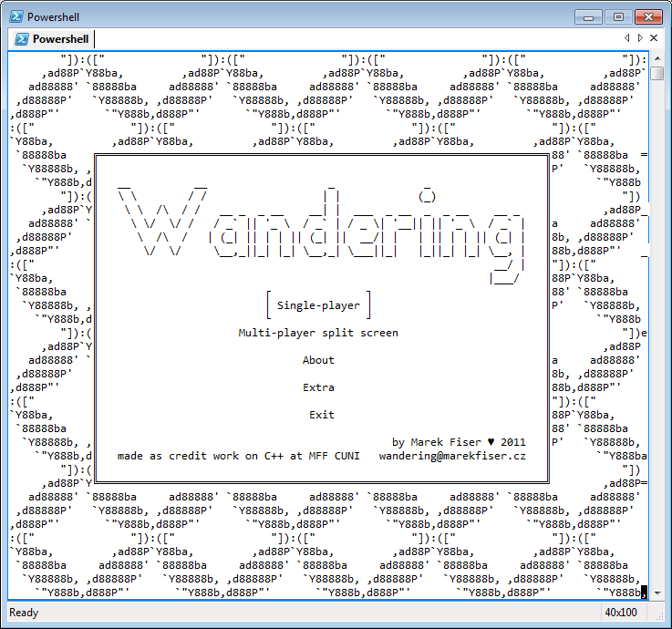The width and height of the screenshot is (672, 629).
Task: Click the PowerShell icon in the title bar
Action: [16, 16]
